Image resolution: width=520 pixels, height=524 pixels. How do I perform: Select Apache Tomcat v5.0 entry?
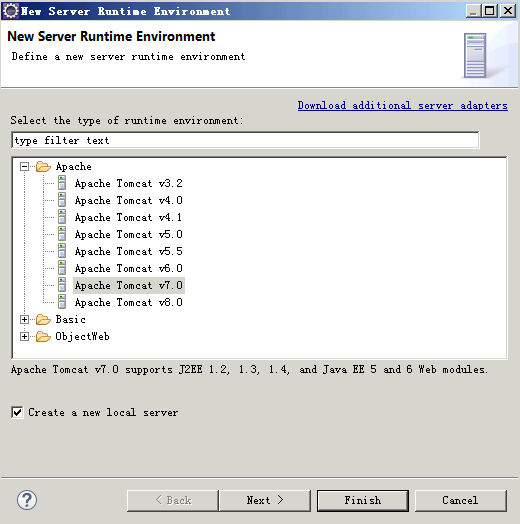pos(129,234)
